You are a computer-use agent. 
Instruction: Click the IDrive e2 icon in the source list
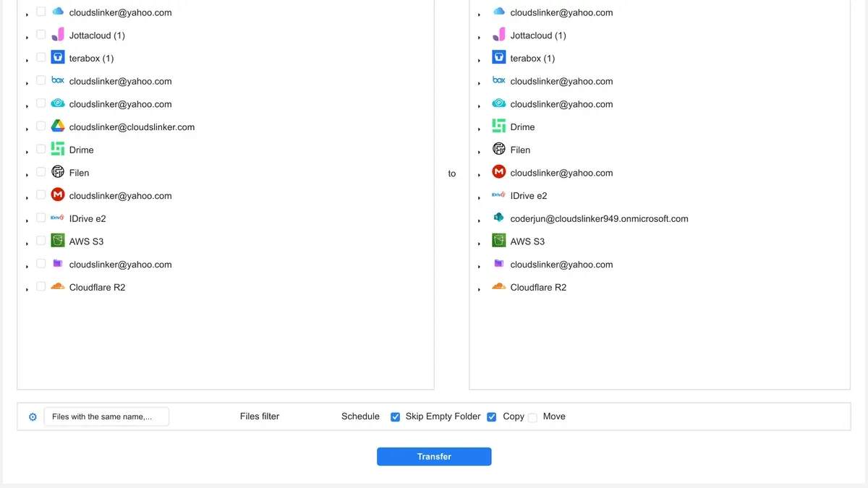pyautogui.click(x=58, y=218)
